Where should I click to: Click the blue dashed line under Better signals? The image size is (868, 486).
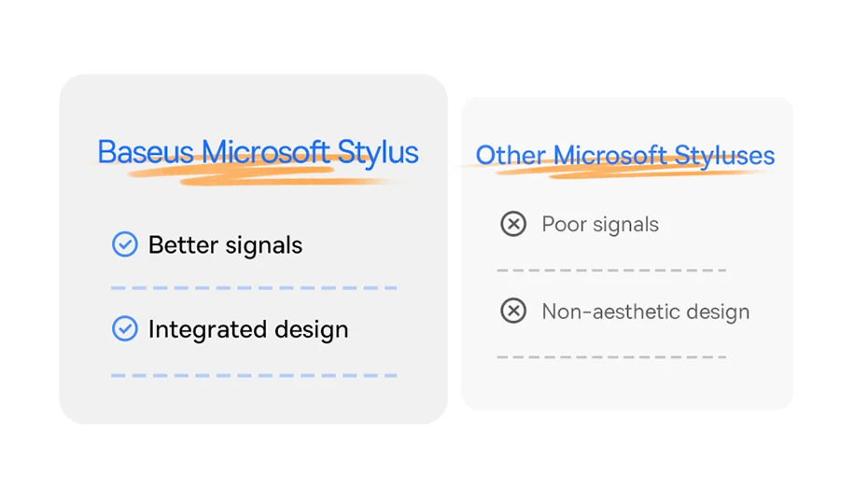(254, 288)
